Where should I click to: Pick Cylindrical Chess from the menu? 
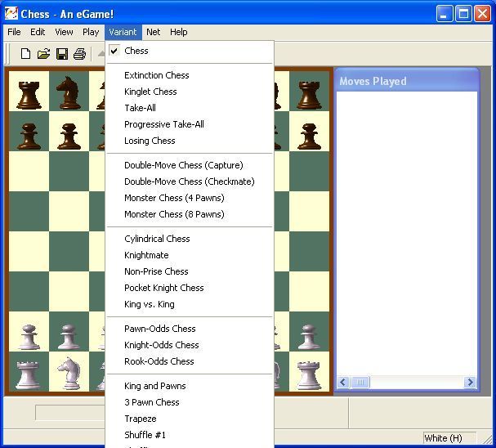pyautogui.click(x=157, y=239)
